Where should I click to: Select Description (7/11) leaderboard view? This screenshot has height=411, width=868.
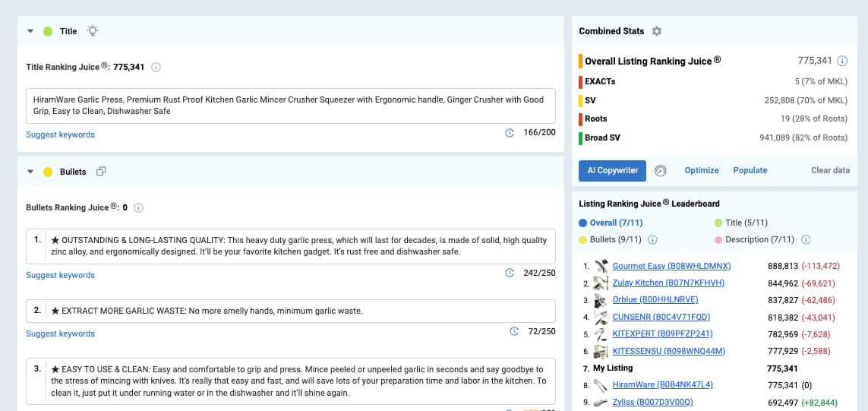(x=755, y=240)
